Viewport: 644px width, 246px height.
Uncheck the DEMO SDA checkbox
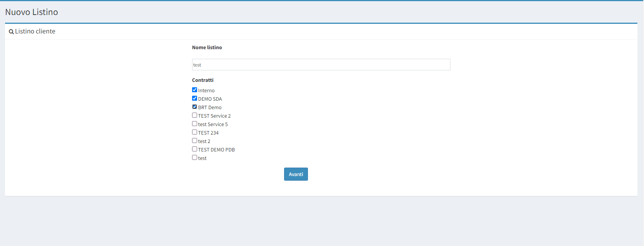(194, 98)
